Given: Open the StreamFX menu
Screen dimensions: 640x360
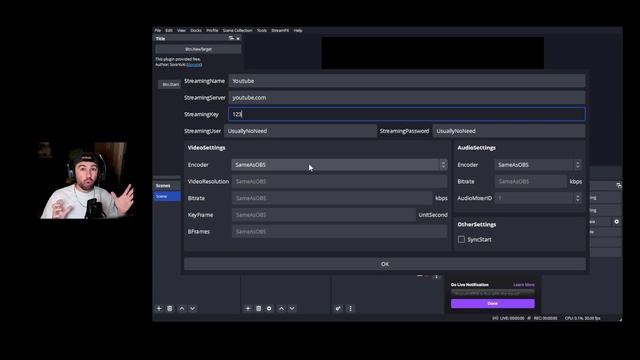Looking at the screenshot, I should (280, 30).
